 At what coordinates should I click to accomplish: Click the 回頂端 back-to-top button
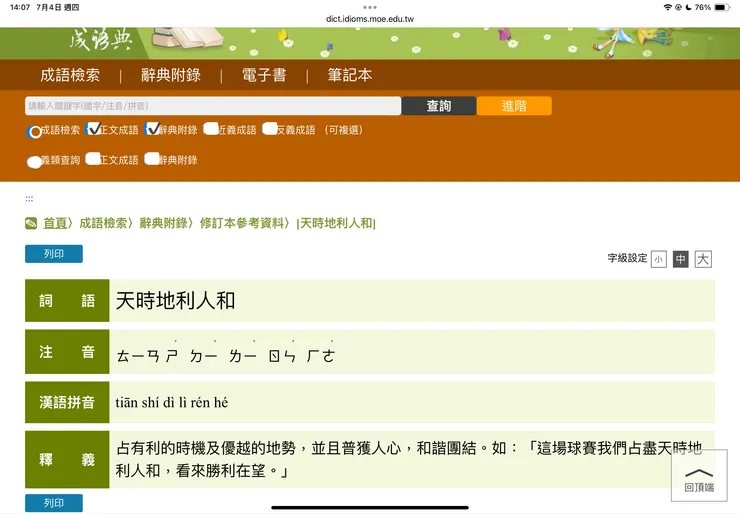[699, 476]
